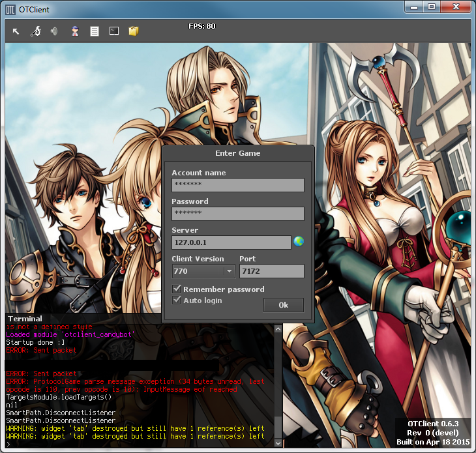The image size is (476, 453).
Task: Toggle audio with the speaker icon
Action: (54, 31)
